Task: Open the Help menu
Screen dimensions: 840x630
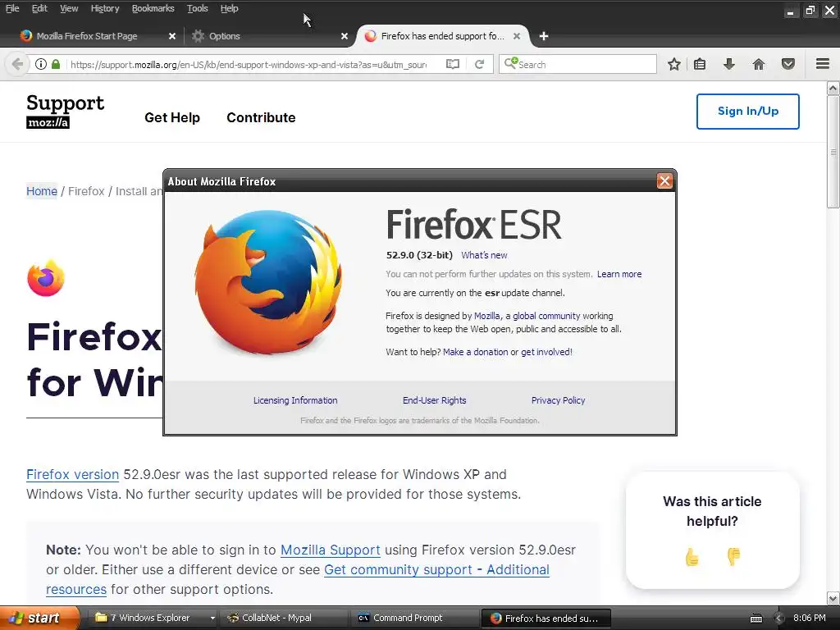Action: (229, 8)
